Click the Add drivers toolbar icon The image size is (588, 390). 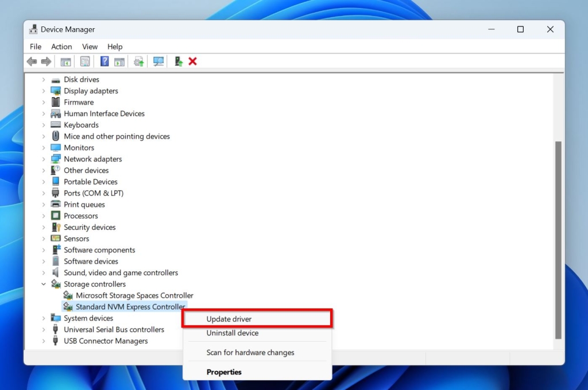click(178, 61)
